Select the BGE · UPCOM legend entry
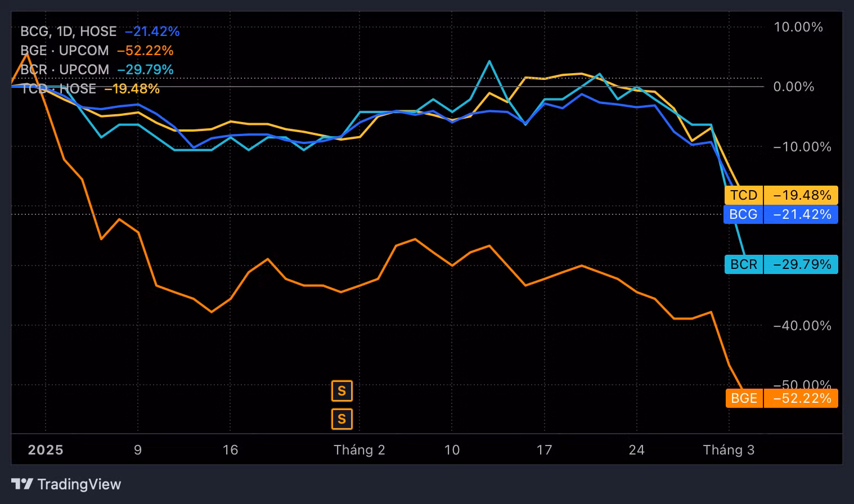The height and width of the screenshot is (504, 854). coord(65,51)
